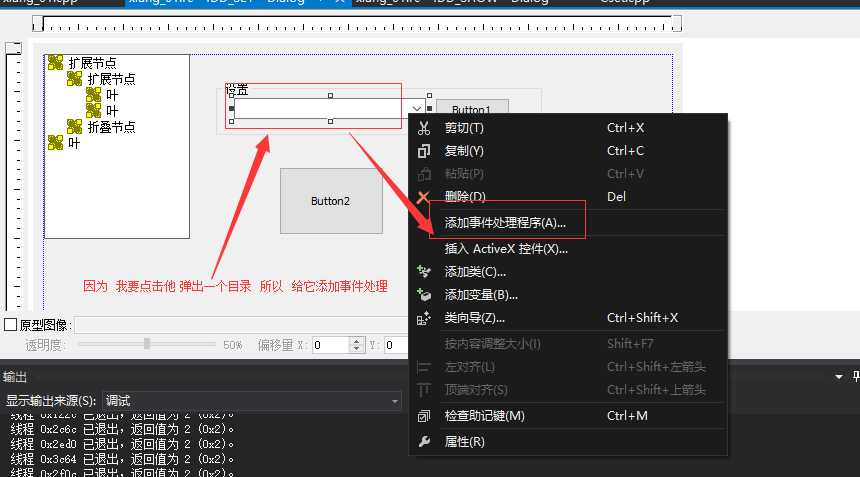Click the red X icon for 删除
This screenshot has height=477, width=860.
pos(423,197)
